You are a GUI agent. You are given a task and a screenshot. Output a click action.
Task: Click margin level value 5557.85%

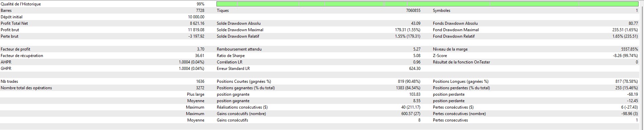(x=630, y=49)
